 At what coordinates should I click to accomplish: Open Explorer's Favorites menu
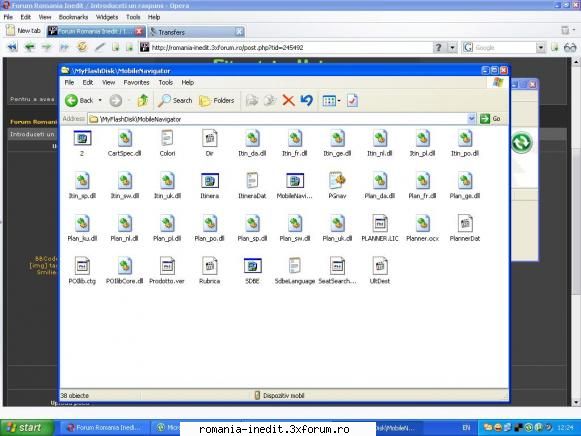click(x=136, y=83)
